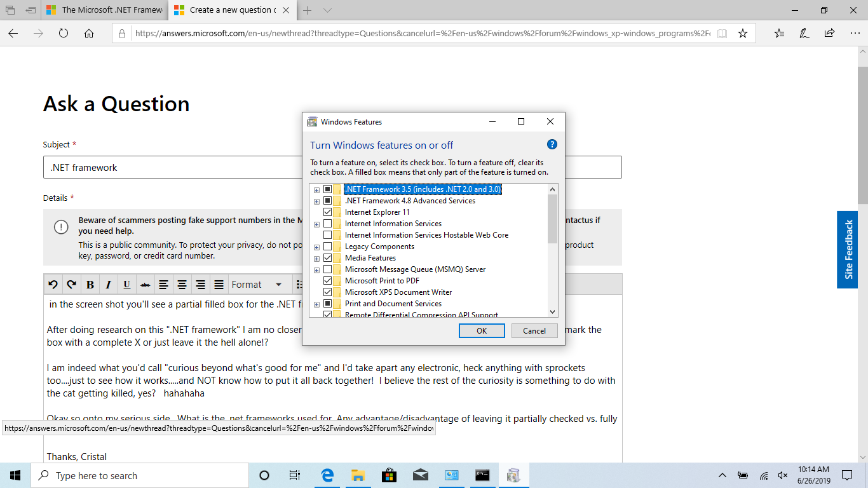Screen dimensions: 868x488
Task: Justify text in the editor toolbar
Action: 219,284
